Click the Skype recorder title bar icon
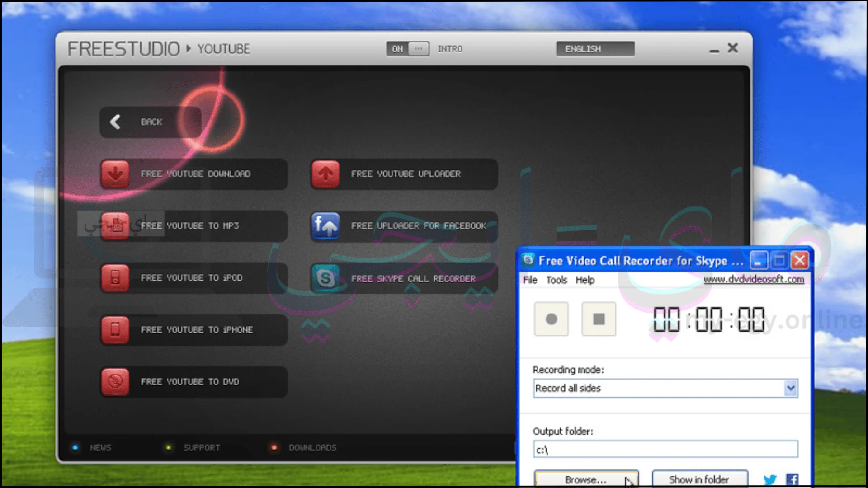868x488 pixels. coord(528,260)
